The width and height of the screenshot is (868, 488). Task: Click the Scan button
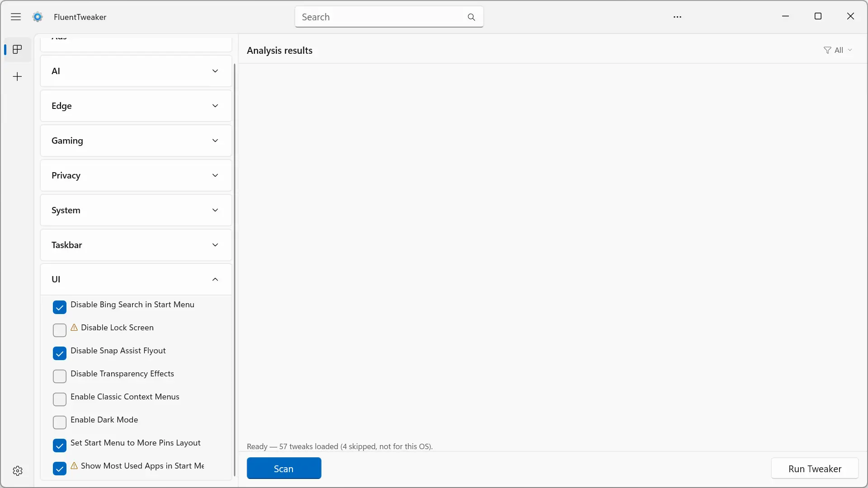tap(284, 469)
